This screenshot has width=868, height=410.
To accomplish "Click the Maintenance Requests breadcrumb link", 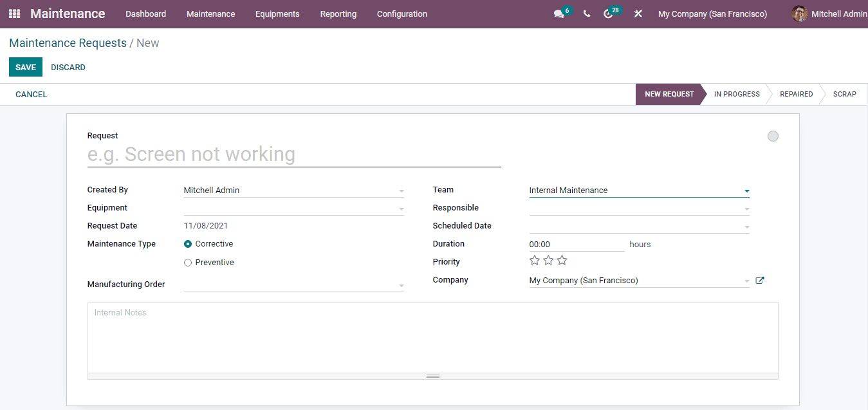I will [68, 42].
